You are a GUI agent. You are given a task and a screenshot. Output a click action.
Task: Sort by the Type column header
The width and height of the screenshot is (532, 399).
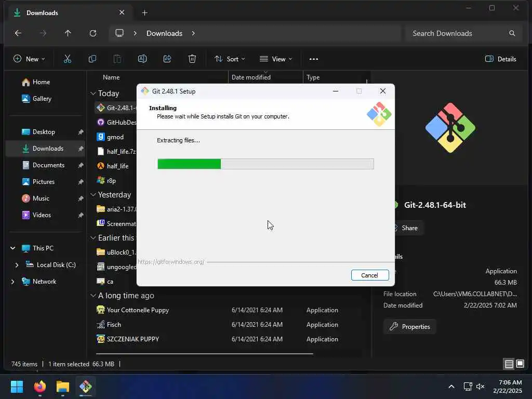point(313,77)
